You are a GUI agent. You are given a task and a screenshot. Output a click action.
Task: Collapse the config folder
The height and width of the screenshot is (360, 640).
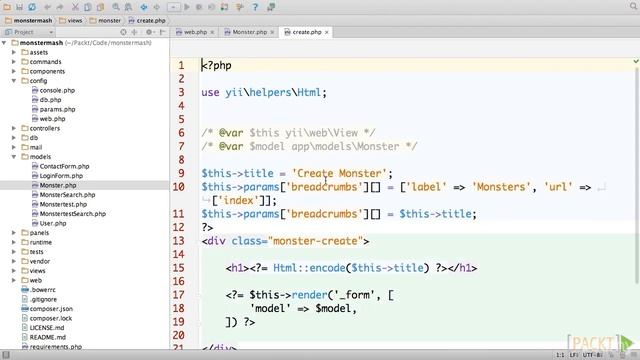[x=14, y=81]
